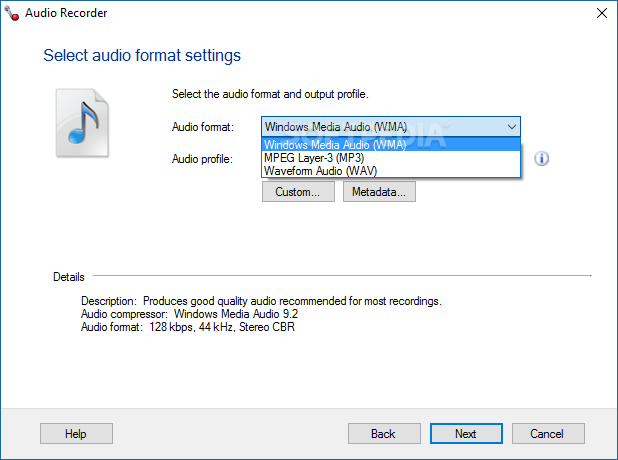
Task: Click 'Select the audio format and output profile.' text
Action: [270, 94]
